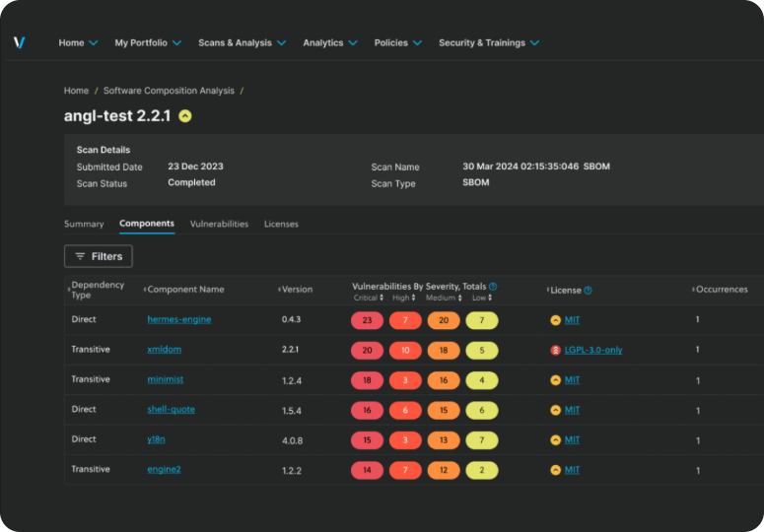The image size is (764, 532).
Task: Open MIT license link in y18n row
Action: [572, 440]
